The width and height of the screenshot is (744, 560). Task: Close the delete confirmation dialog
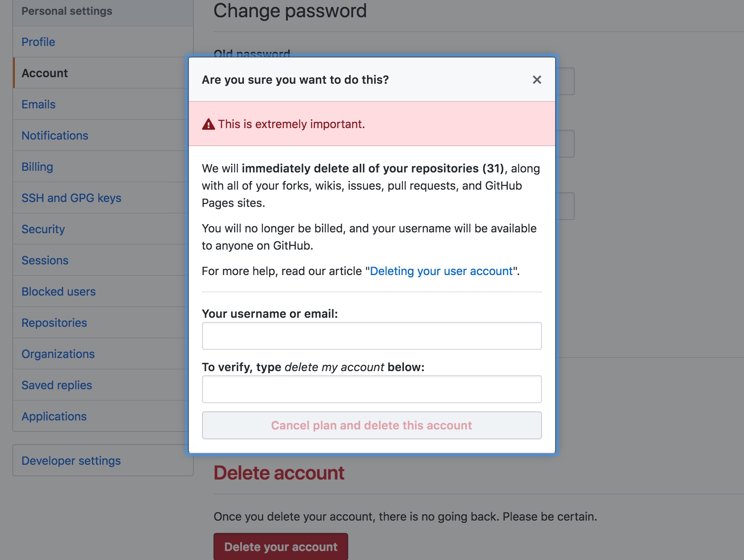(x=537, y=80)
